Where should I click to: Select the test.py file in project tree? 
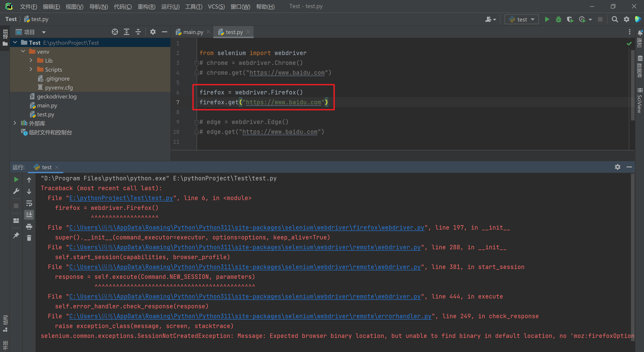click(x=44, y=114)
